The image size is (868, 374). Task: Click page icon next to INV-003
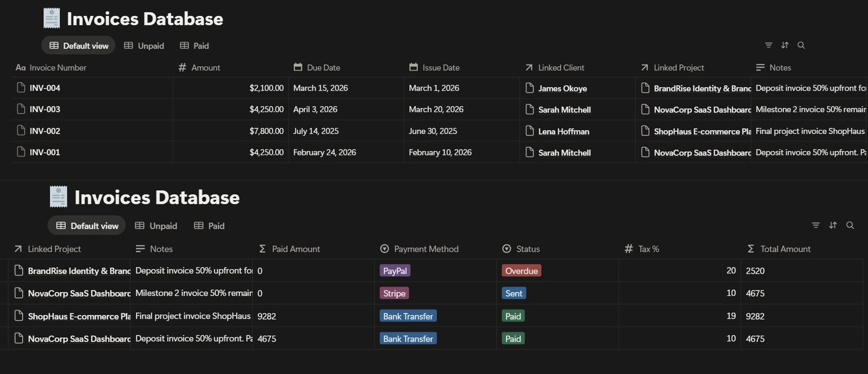pyautogui.click(x=21, y=109)
